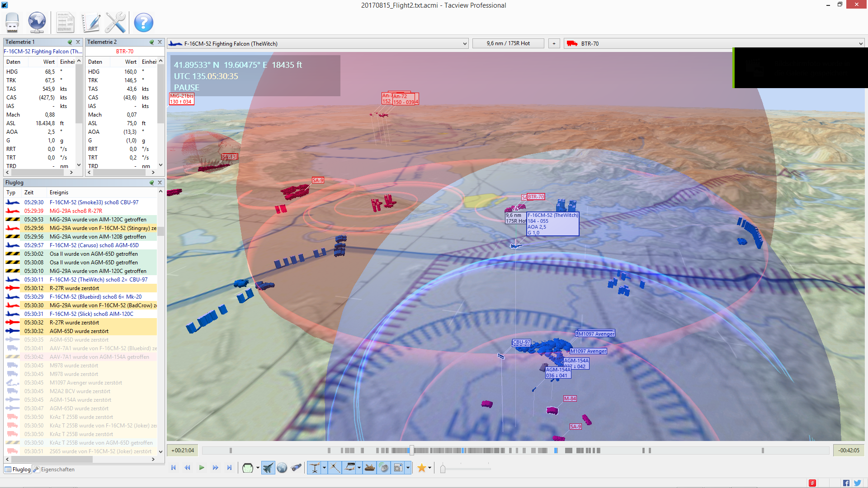The width and height of the screenshot is (868, 488).
Task: Click the Zeit column header in Fluglog
Action: [x=29, y=192]
